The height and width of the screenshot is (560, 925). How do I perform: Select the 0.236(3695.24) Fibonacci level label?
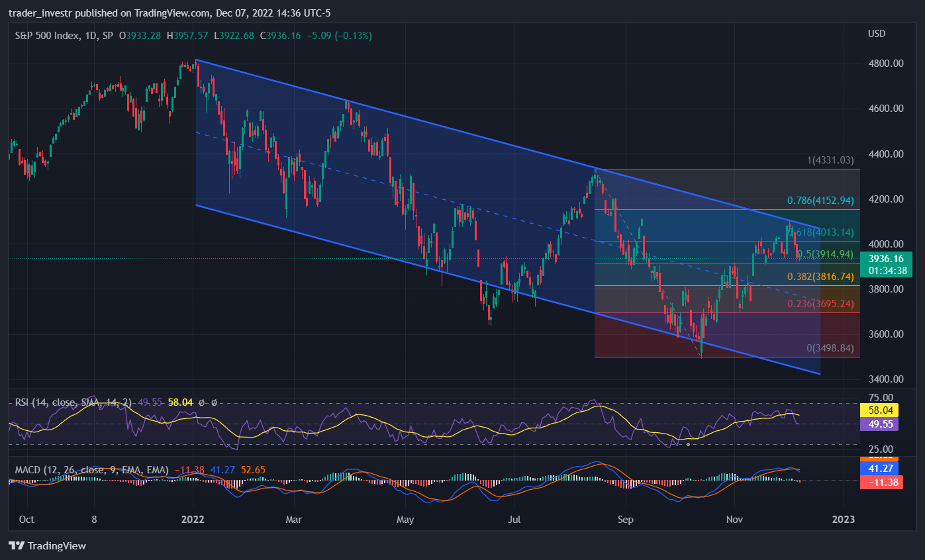pyautogui.click(x=820, y=303)
